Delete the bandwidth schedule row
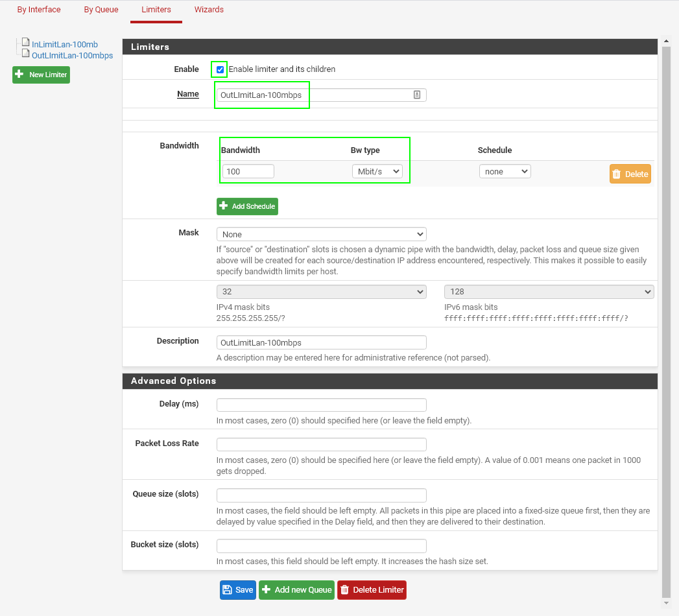 [x=630, y=174]
